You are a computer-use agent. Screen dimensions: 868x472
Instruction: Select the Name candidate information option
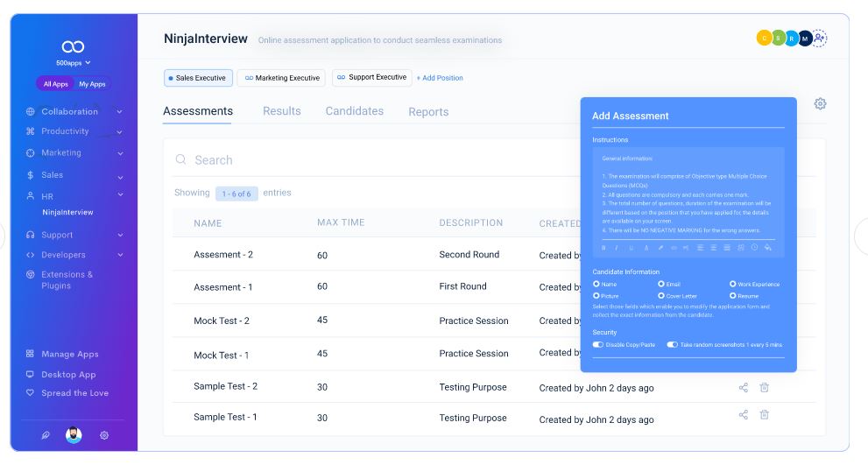[596, 284]
